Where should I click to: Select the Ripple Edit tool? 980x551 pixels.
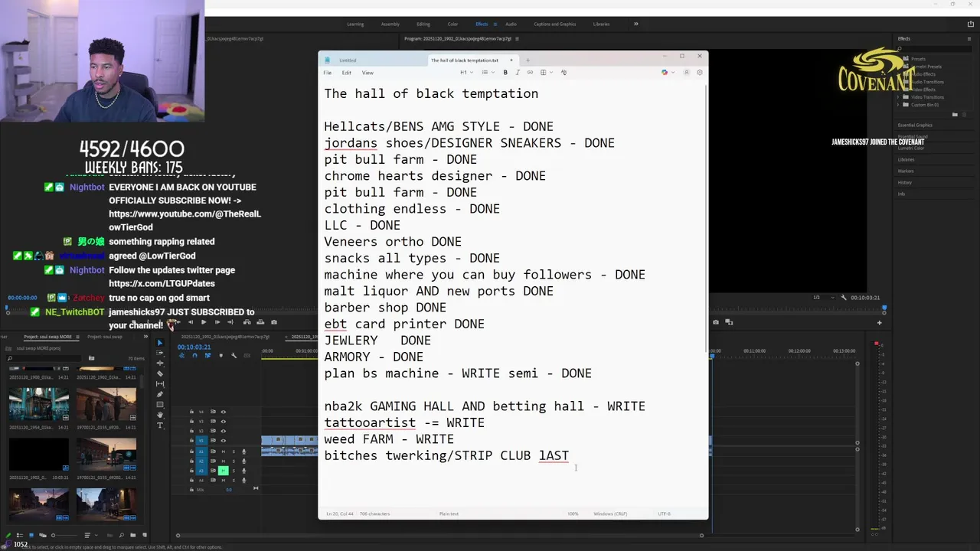point(160,363)
